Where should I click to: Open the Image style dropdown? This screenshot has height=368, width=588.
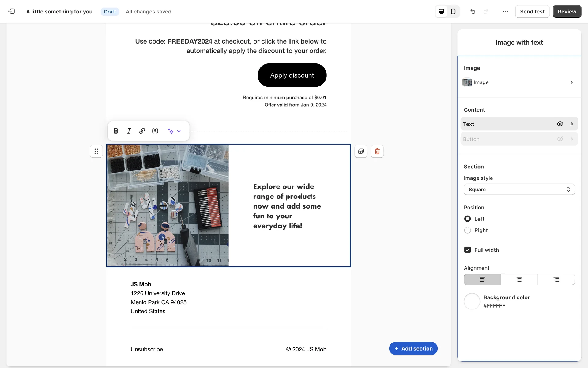coord(519,189)
